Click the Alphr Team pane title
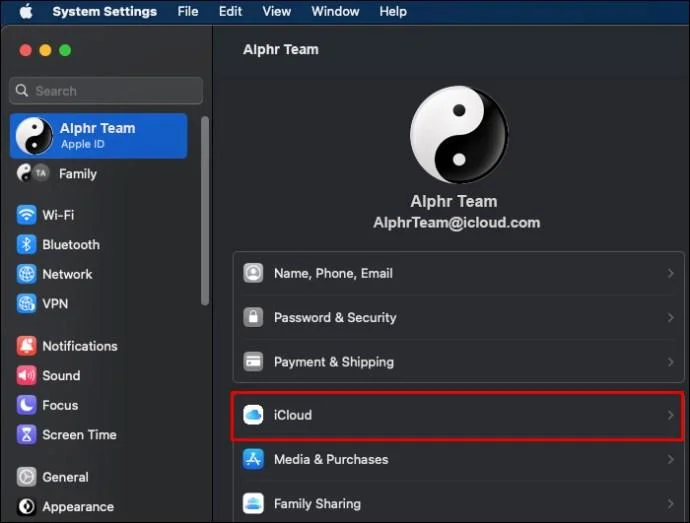This screenshot has width=690, height=523. pyautogui.click(x=281, y=49)
